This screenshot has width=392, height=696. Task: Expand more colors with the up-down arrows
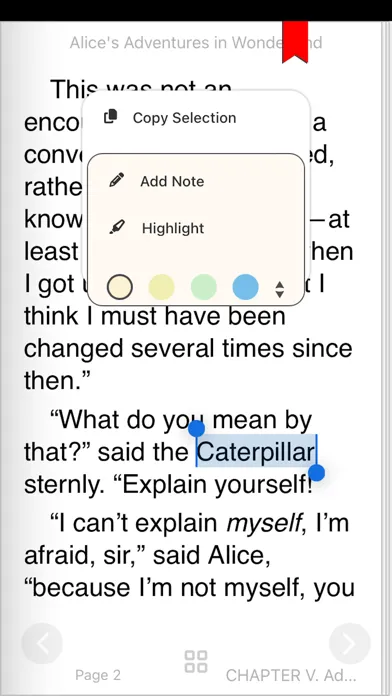click(x=280, y=289)
